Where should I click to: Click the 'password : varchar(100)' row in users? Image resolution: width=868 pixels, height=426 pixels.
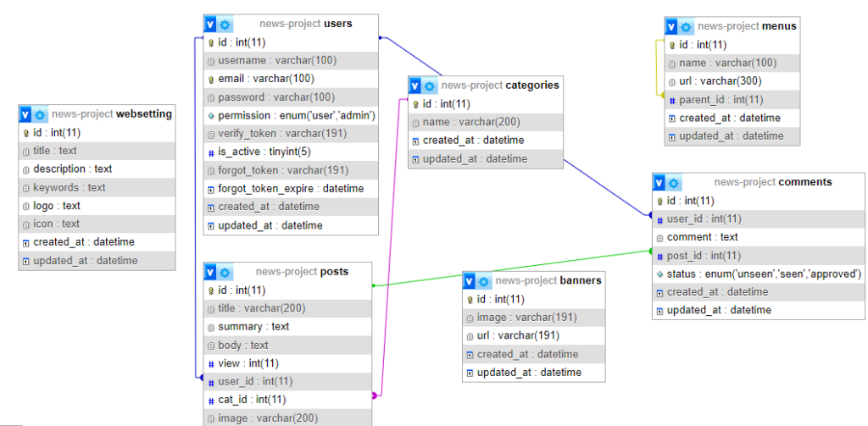pyautogui.click(x=292, y=97)
